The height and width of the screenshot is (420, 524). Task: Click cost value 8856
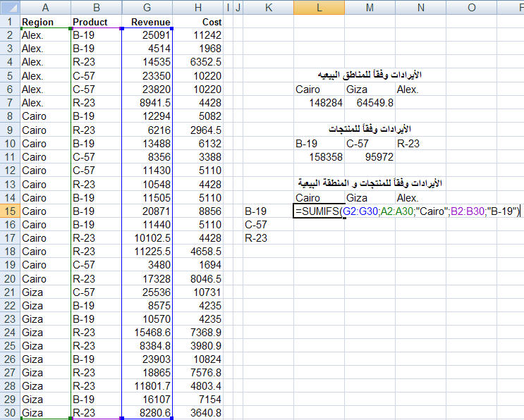pyautogui.click(x=210, y=211)
